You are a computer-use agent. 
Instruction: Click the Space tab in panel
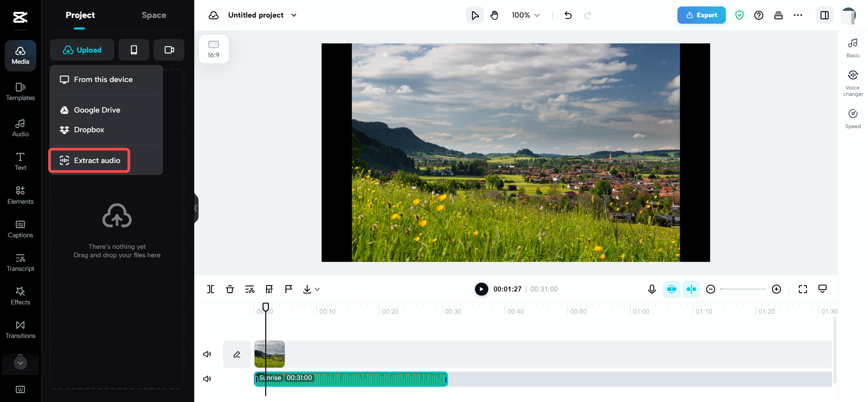click(x=154, y=15)
